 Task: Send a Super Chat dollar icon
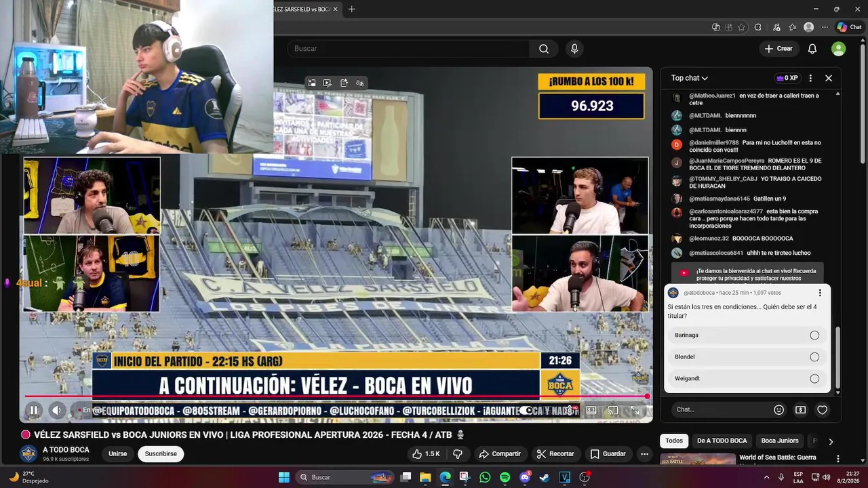coord(800,410)
